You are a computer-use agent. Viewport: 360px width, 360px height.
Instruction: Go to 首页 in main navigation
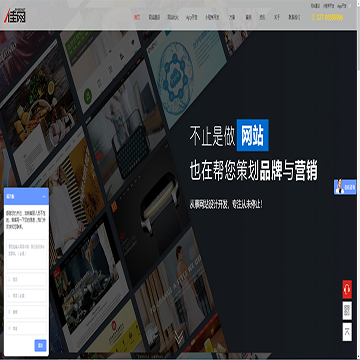137,17
